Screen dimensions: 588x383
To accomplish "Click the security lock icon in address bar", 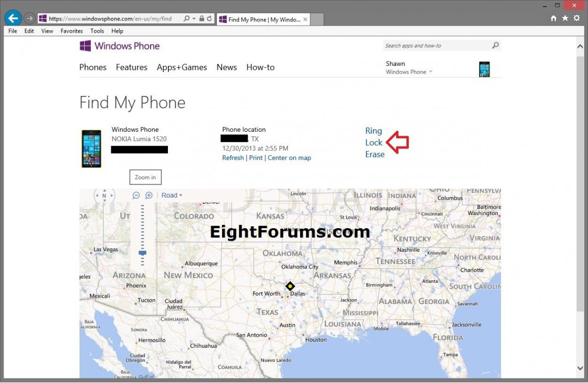I will tap(202, 18).
